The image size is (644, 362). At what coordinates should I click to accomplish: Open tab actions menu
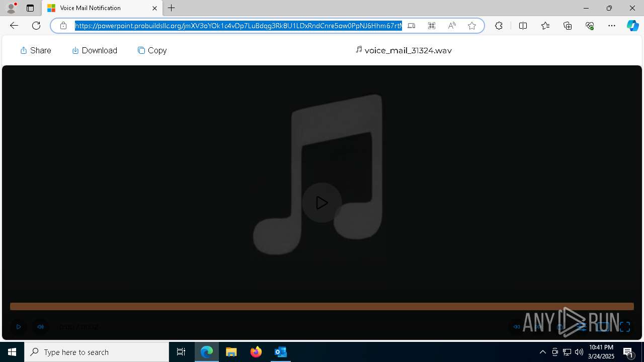point(30,8)
